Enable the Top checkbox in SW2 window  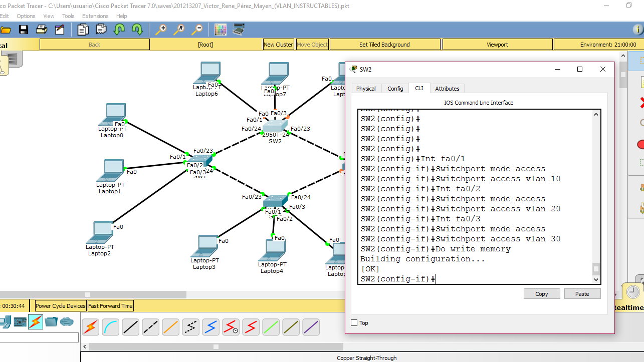(x=354, y=323)
